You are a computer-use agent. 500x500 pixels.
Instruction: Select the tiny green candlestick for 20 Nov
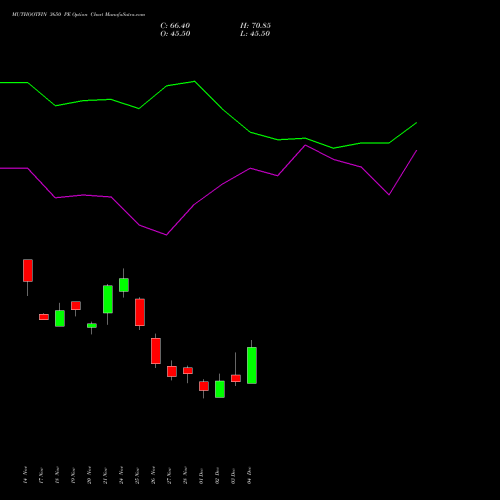(x=92, y=325)
